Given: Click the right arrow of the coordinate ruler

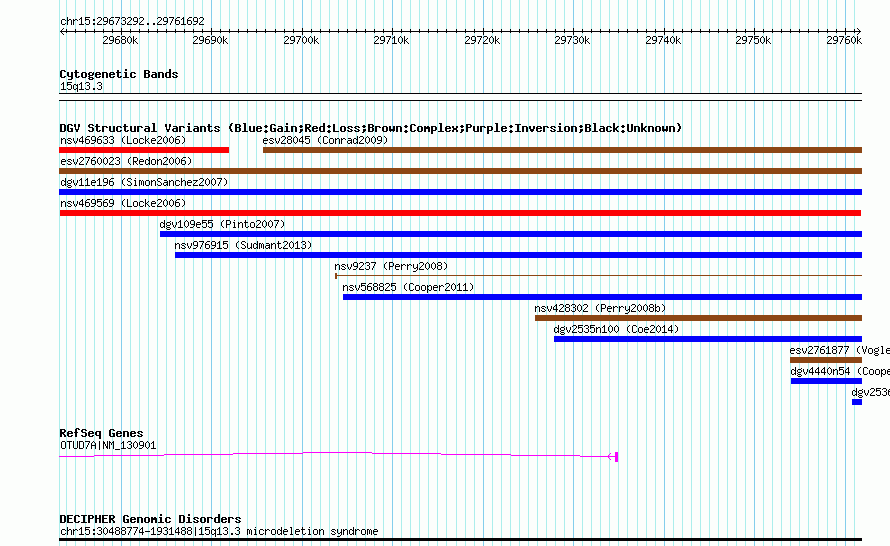Looking at the screenshot, I should [x=858, y=32].
